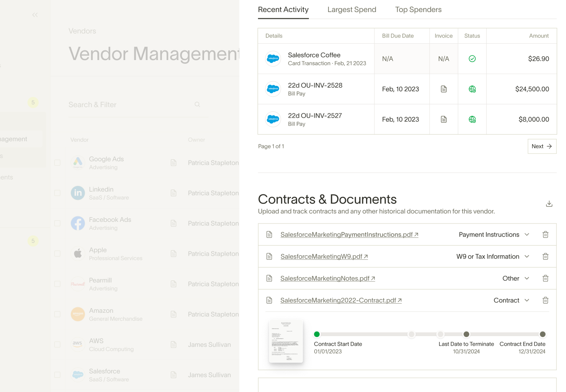The width and height of the screenshot is (566, 392).
Task: Click file icon beside SalesforceMarketingW9.pdf
Action: point(269,256)
